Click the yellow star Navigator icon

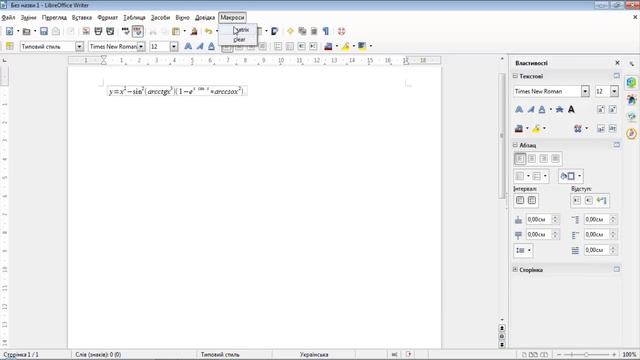[x=290, y=31]
